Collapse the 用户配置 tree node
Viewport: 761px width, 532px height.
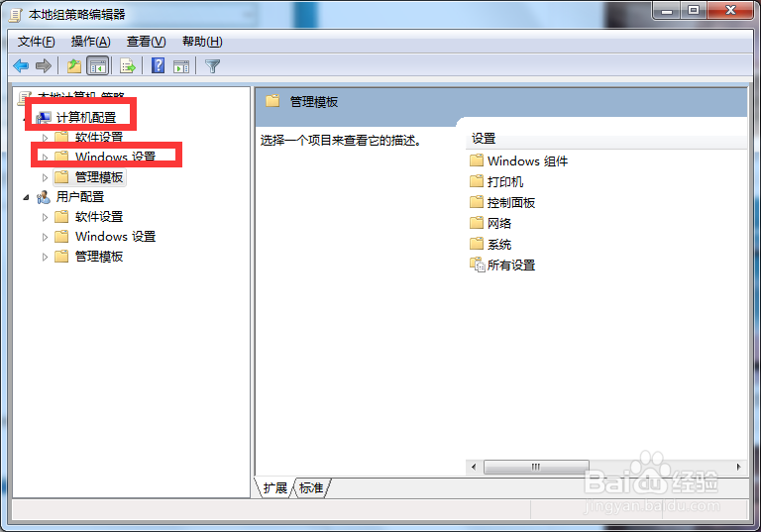tap(26, 197)
